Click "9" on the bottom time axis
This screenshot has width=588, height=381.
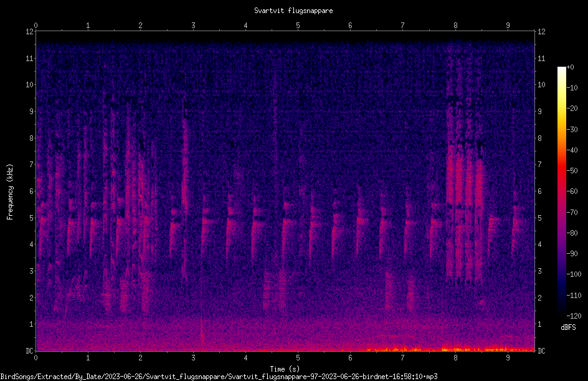pyautogui.click(x=508, y=358)
